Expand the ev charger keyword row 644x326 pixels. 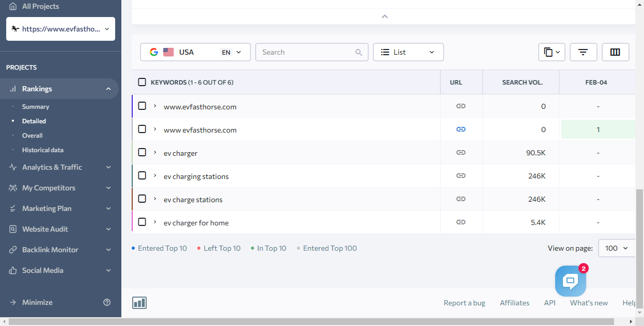[x=155, y=152]
